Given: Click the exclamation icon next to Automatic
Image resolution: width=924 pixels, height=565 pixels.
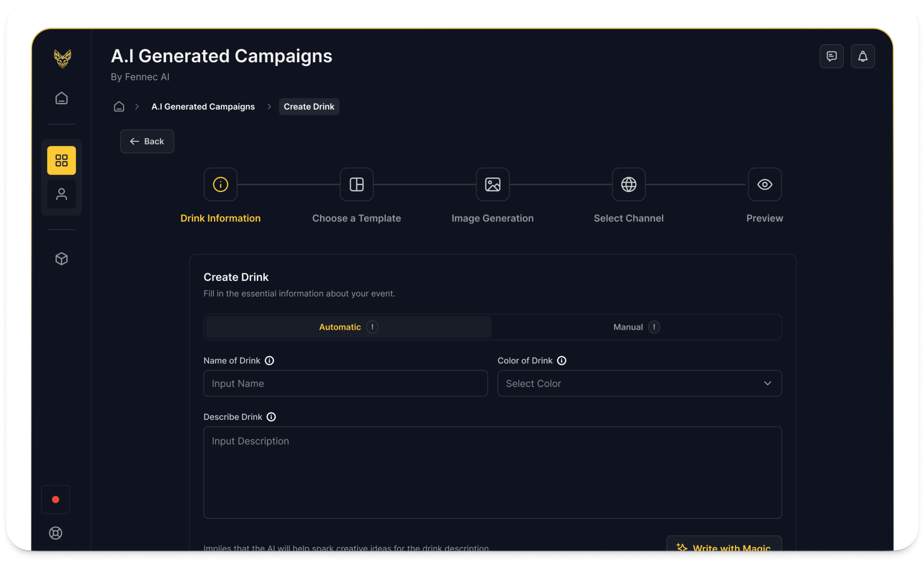Looking at the screenshot, I should 372,327.
